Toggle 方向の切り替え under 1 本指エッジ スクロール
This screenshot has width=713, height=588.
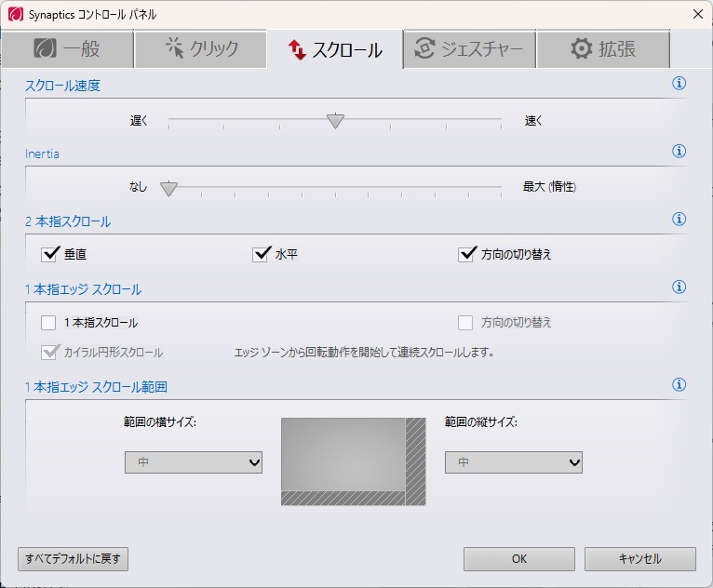pos(465,323)
